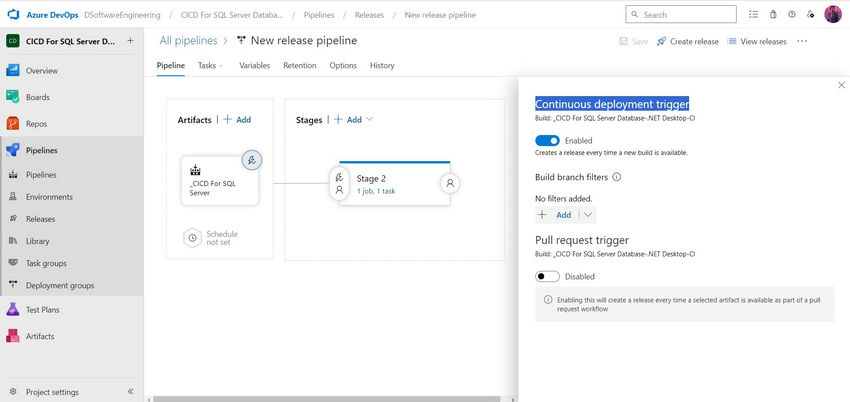Click the Search input field
Viewport: 850px width, 402px height.
point(690,15)
